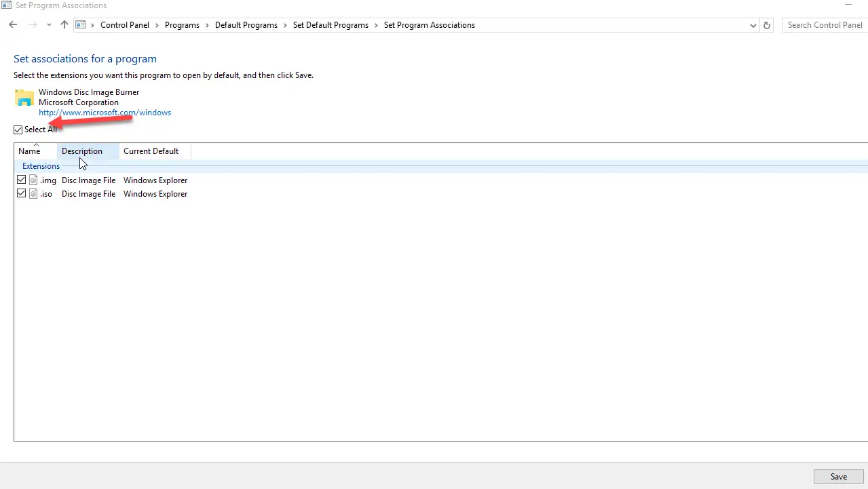Open address bar history dropdown

[x=753, y=25]
